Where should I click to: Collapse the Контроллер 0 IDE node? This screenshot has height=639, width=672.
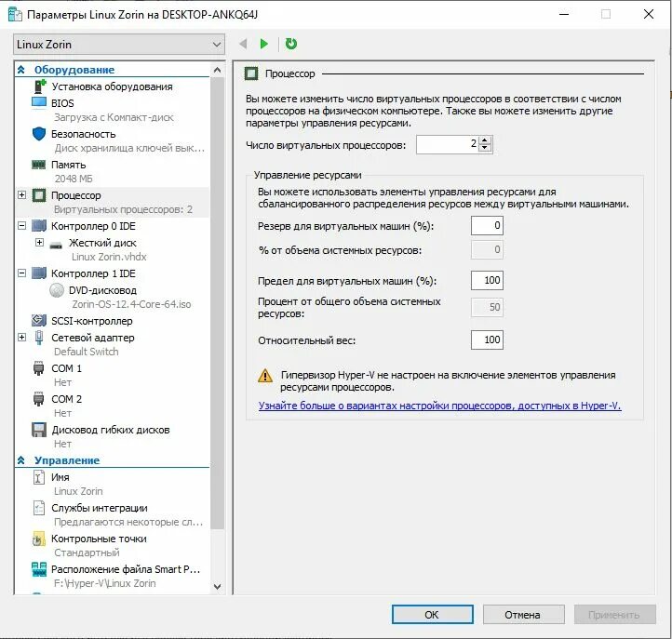point(21,225)
